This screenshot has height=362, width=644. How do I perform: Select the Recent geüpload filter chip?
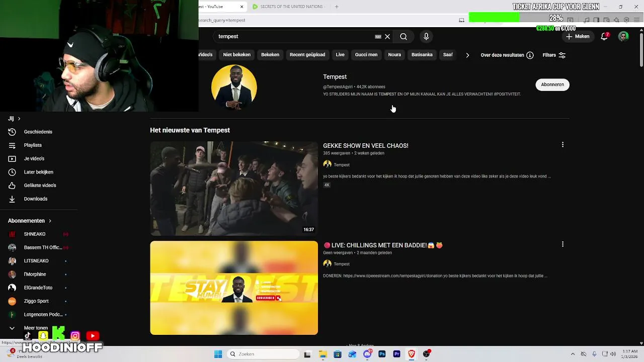[x=307, y=55]
